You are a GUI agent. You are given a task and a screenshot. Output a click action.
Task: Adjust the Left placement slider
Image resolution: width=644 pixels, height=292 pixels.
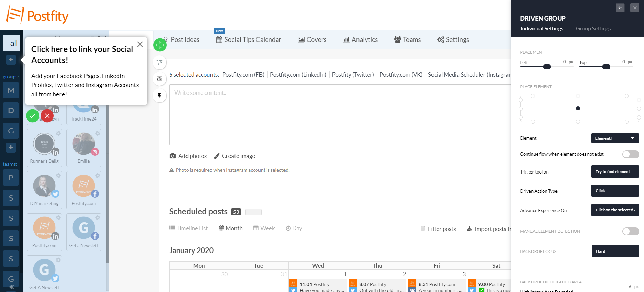[x=547, y=67]
